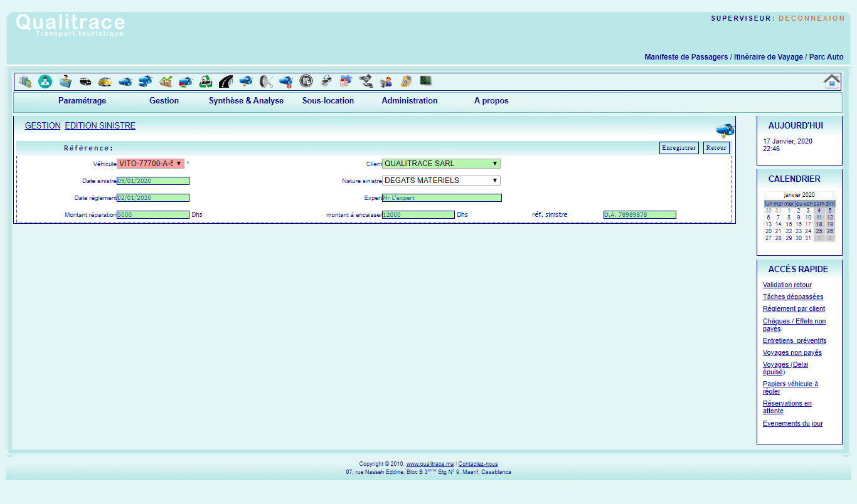
Task: Open the green monitor toolbar icon
Action: pos(426,81)
